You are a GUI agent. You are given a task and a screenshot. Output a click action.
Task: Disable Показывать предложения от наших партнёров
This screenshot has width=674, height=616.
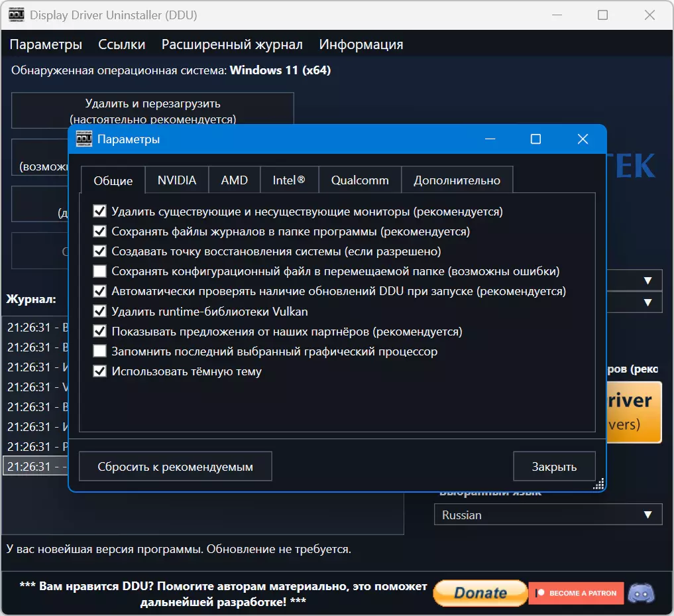pos(99,332)
